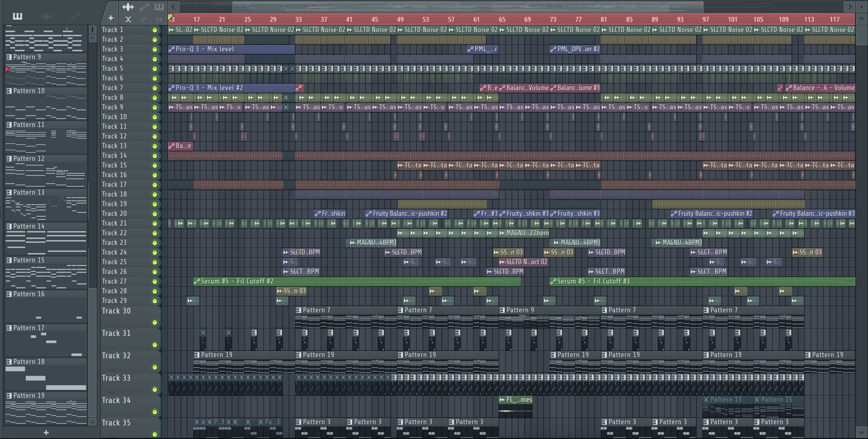The image size is (868, 439).
Task: Click the right arrow of the horizontal scrollbar
Action: tap(850, 6)
